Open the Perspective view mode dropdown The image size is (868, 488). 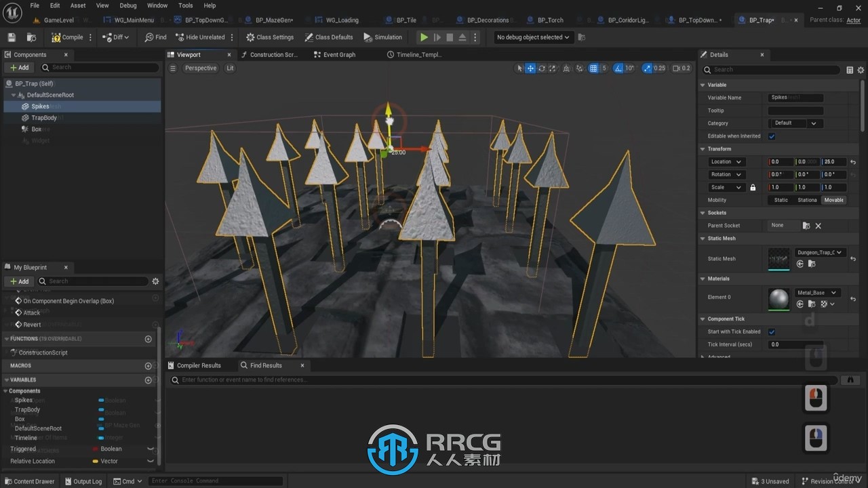point(201,68)
